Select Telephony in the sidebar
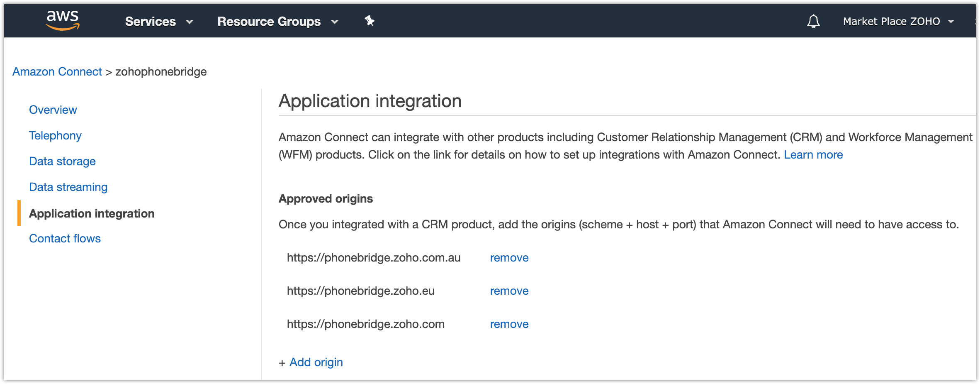 pos(55,136)
